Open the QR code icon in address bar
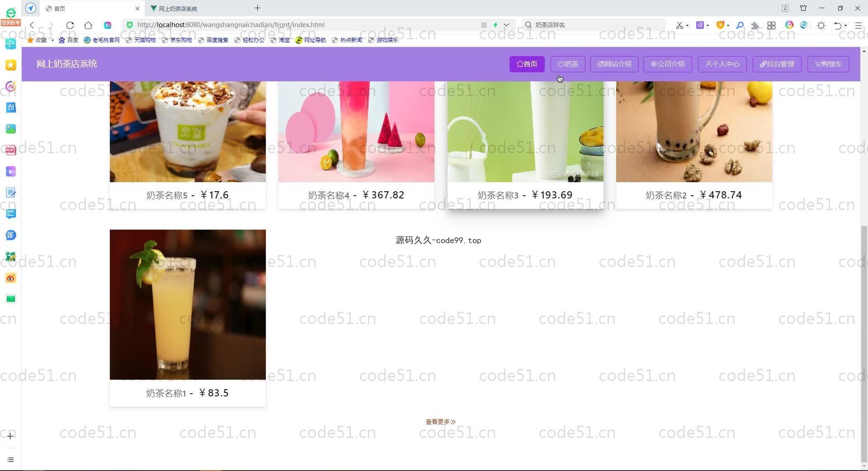 click(484, 25)
